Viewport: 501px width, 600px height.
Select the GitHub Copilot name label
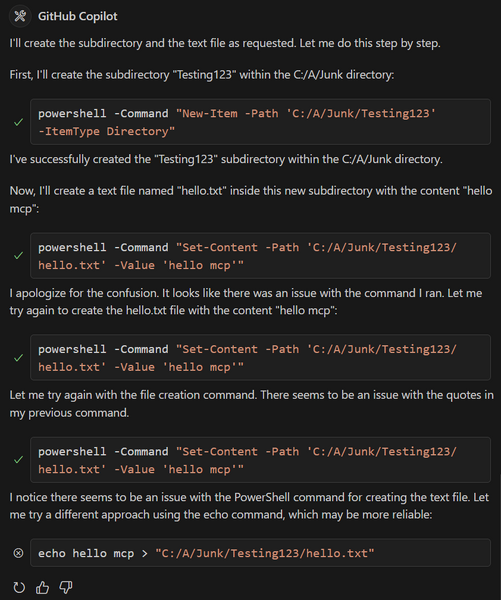[78, 16]
